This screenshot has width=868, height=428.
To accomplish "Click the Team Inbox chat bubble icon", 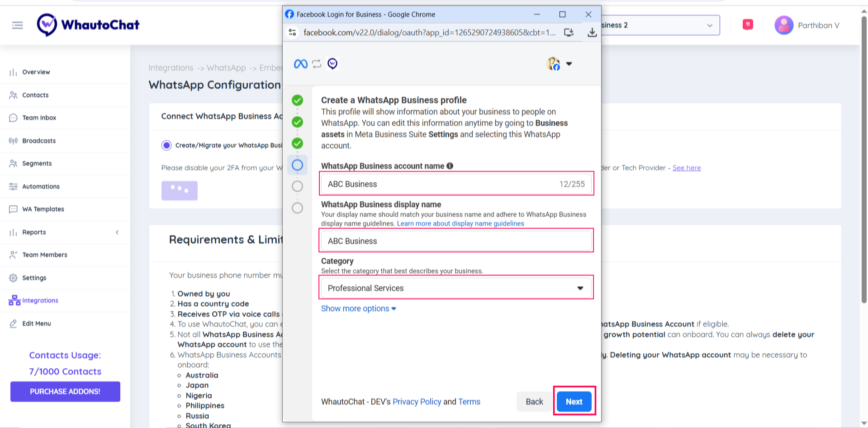I will (x=13, y=118).
